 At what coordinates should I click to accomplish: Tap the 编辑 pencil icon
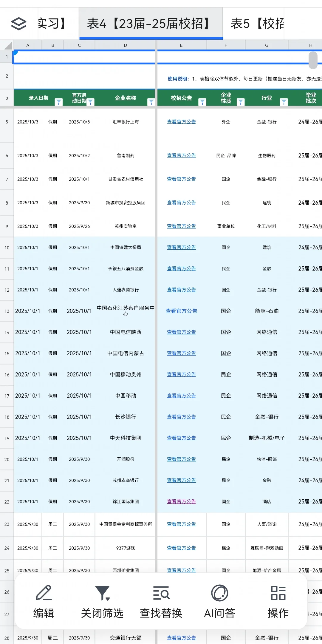[x=44, y=593]
